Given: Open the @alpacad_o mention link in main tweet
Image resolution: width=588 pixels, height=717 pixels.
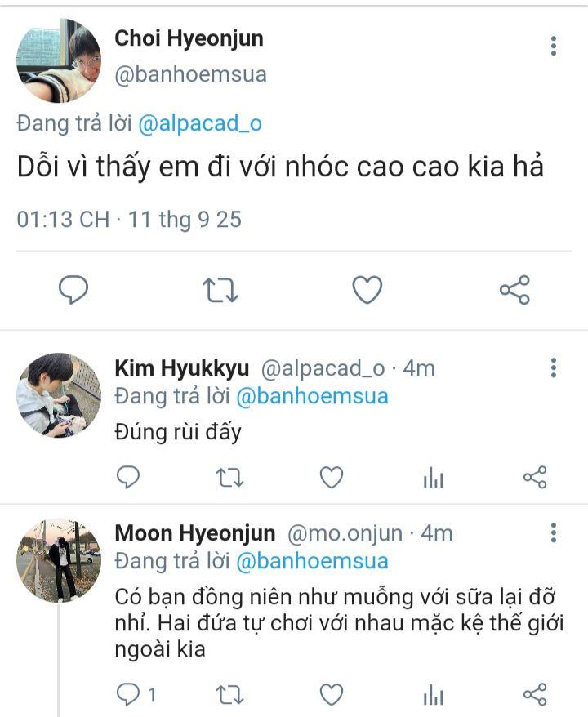Looking at the screenshot, I should 200,124.
